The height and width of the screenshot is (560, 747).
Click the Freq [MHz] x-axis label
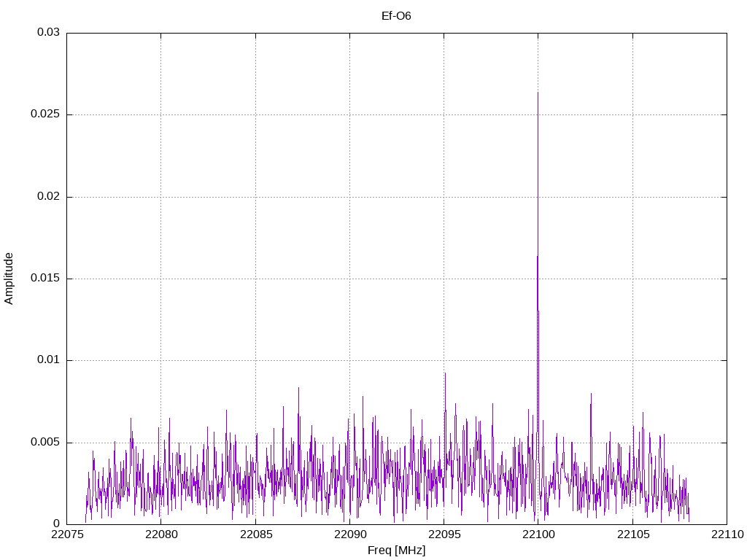(x=396, y=551)
